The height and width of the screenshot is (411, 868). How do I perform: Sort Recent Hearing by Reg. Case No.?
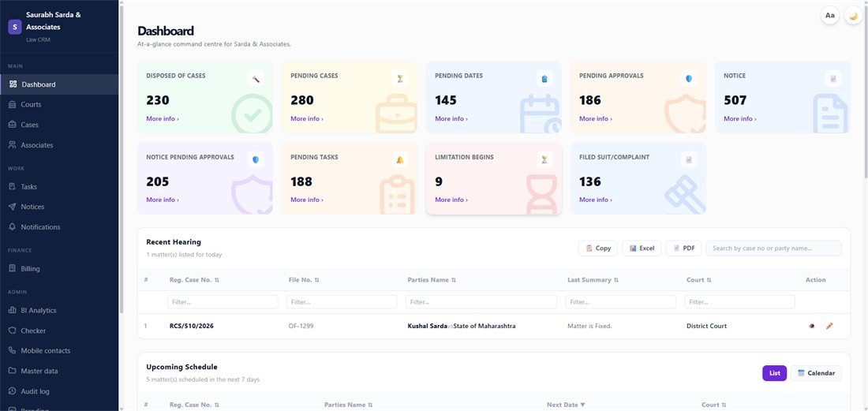(x=194, y=280)
